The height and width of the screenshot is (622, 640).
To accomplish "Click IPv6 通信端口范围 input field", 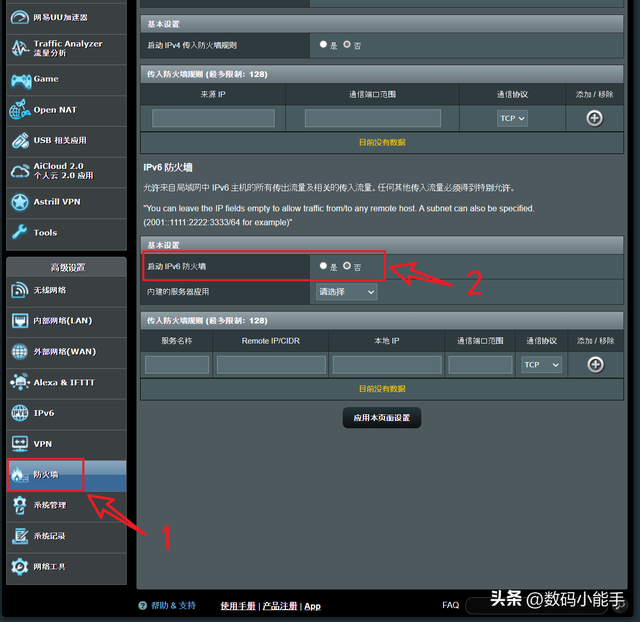I will pos(480,364).
